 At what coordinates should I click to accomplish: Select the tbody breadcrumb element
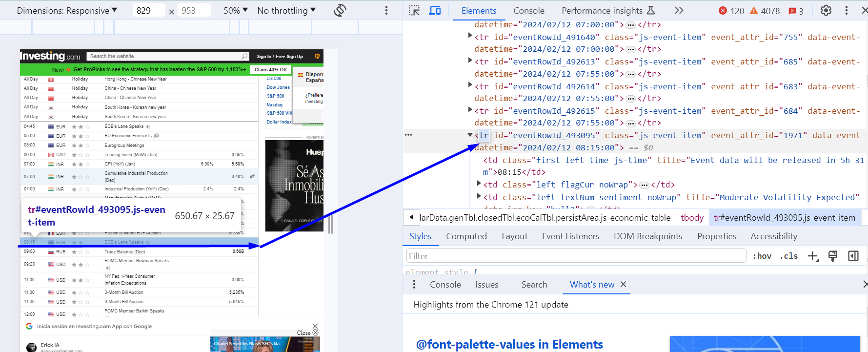coord(692,218)
